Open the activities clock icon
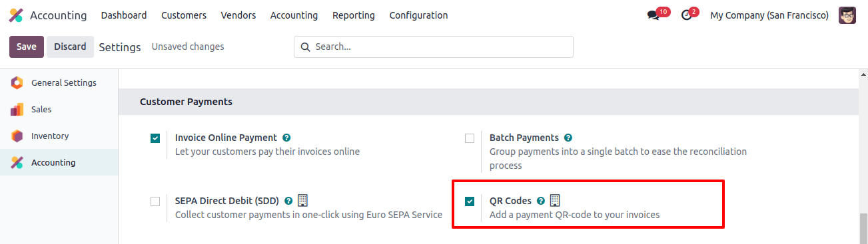This screenshot has width=868, height=244. pos(686,15)
